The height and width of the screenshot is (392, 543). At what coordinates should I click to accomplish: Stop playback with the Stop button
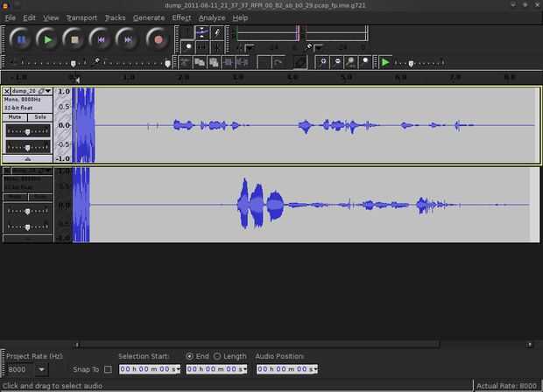[74, 39]
